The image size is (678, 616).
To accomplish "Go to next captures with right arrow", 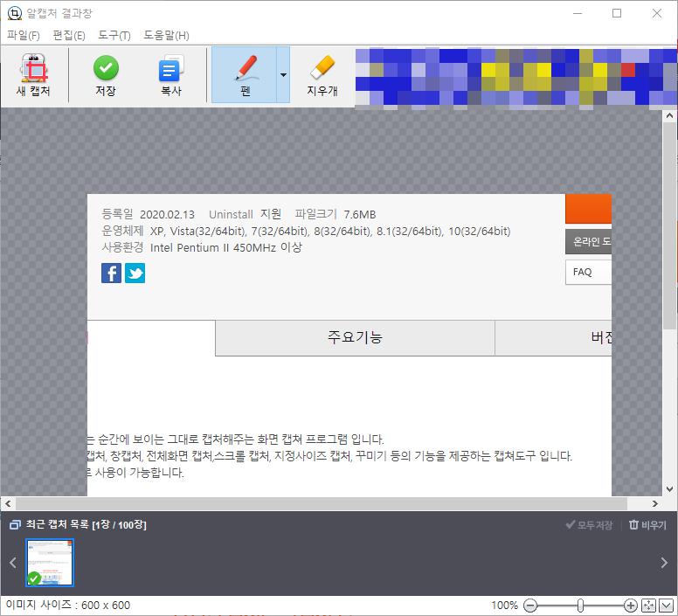I will 664,563.
